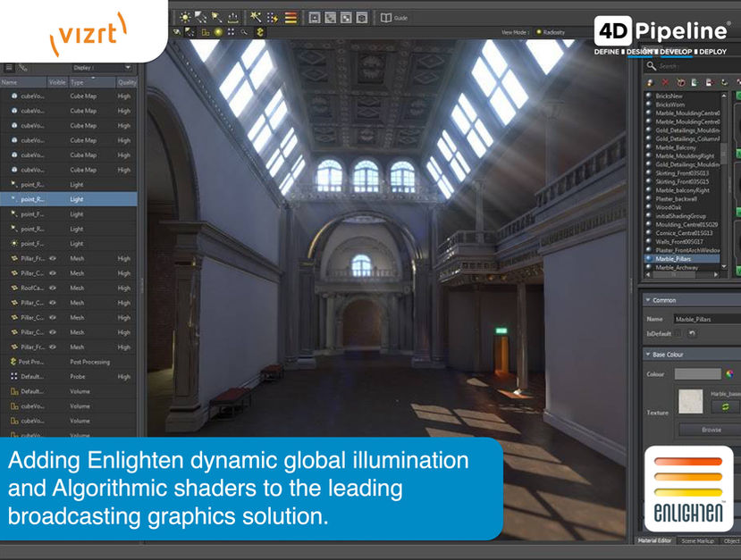Click material list scroll right arrow
This screenshot has height=560, width=741.
(x=716, y=274)
